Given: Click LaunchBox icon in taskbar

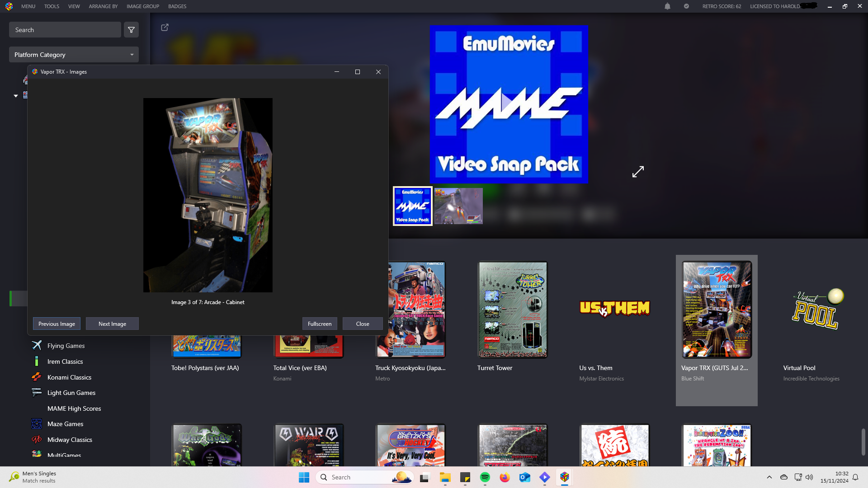Looking at the screenshot, I should click(x=564, y=477).
